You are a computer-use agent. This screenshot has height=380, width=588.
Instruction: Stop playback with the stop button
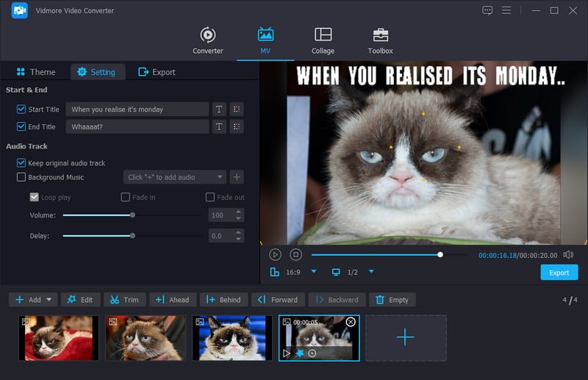(295, 254)
